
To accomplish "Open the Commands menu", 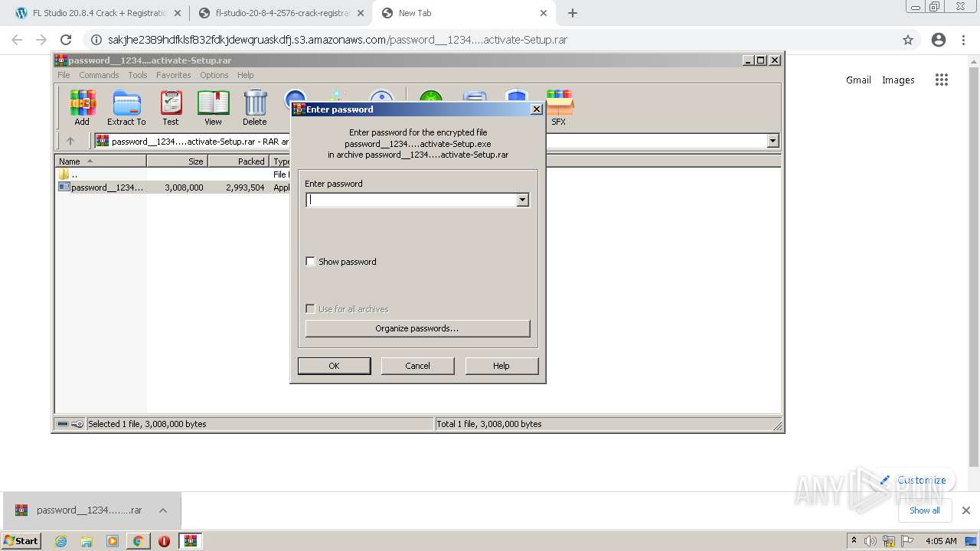I will pos(99,75).
